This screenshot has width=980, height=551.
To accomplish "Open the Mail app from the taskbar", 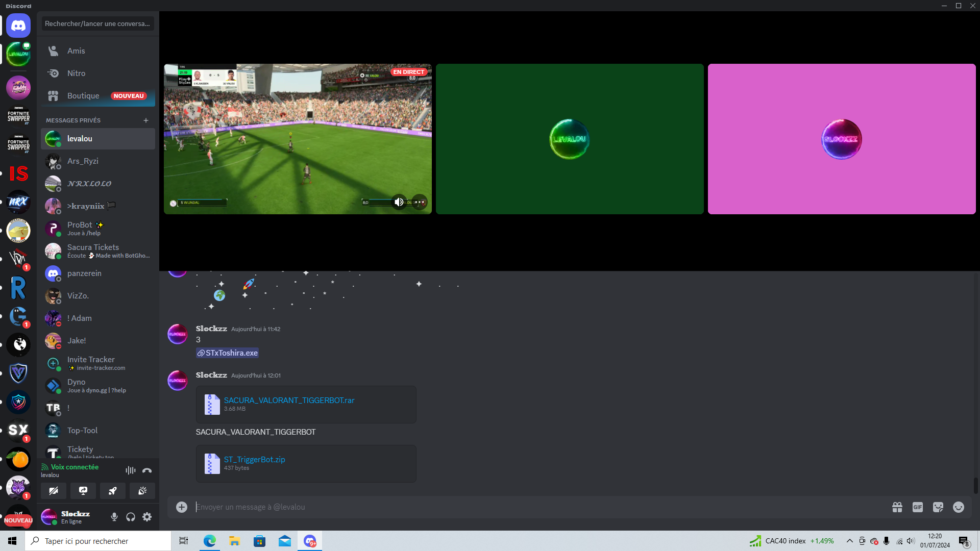I will [x=285, y=541].
